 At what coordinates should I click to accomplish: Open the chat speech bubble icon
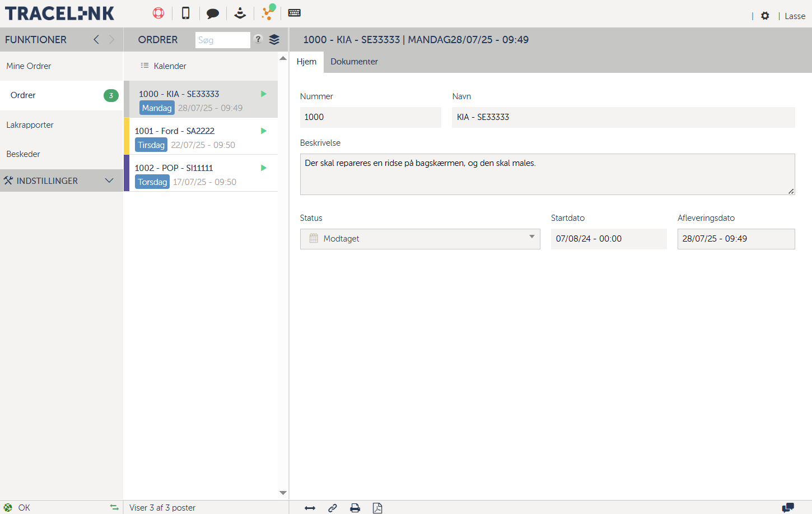pyautogui.click(x=213, y=13)
